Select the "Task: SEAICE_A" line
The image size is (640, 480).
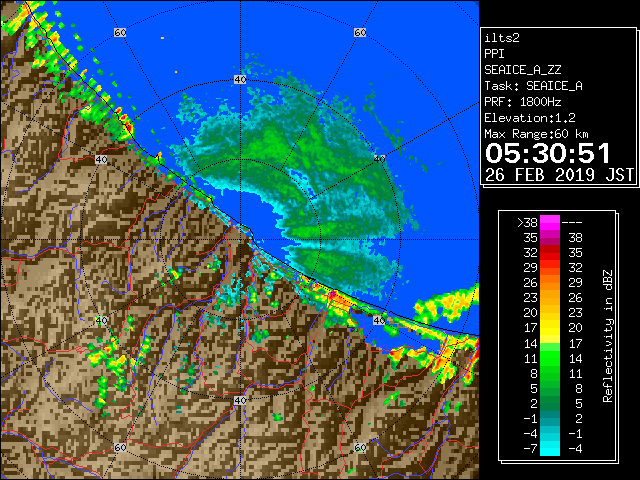pyautogui.click(x=533, y=86)
